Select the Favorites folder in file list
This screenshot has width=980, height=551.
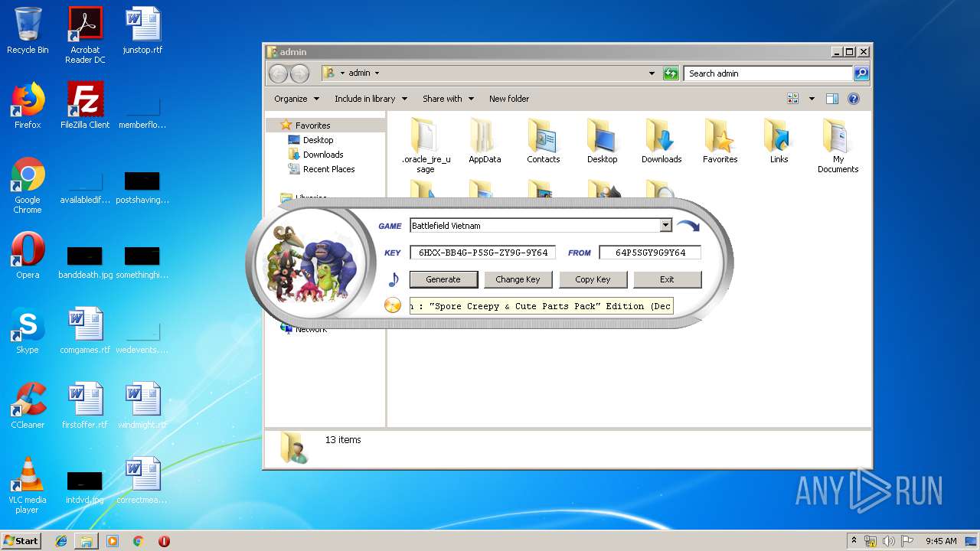coord(720,141)
